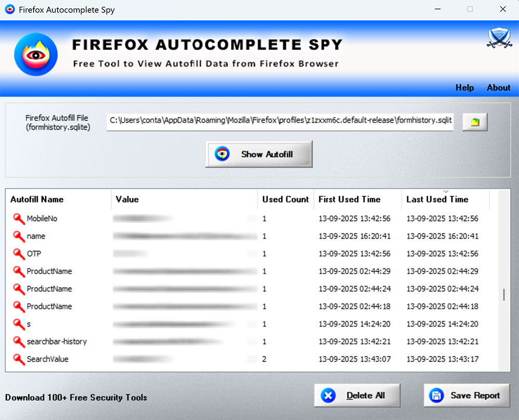
Task: Open the Help menu
Action: tap(465, 88)
